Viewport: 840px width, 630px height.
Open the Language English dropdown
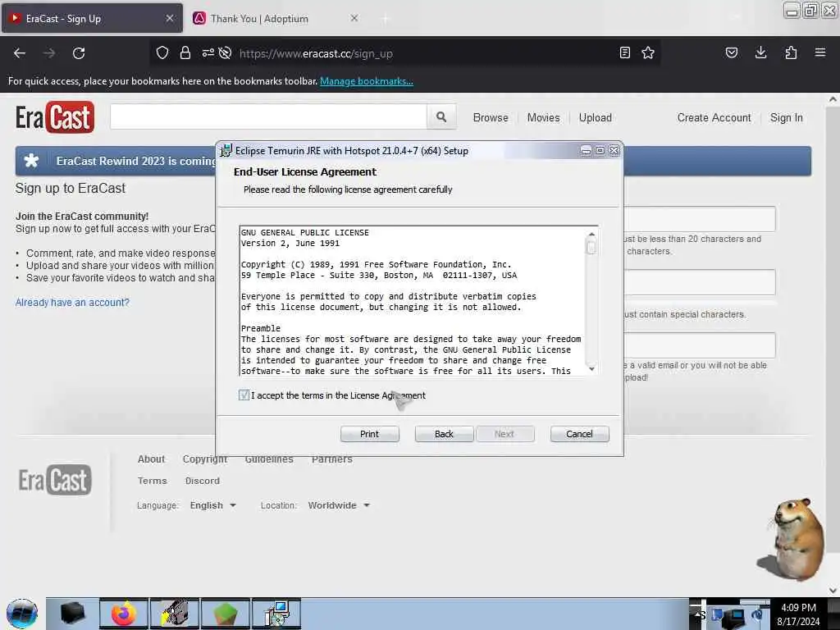[212, 505]
